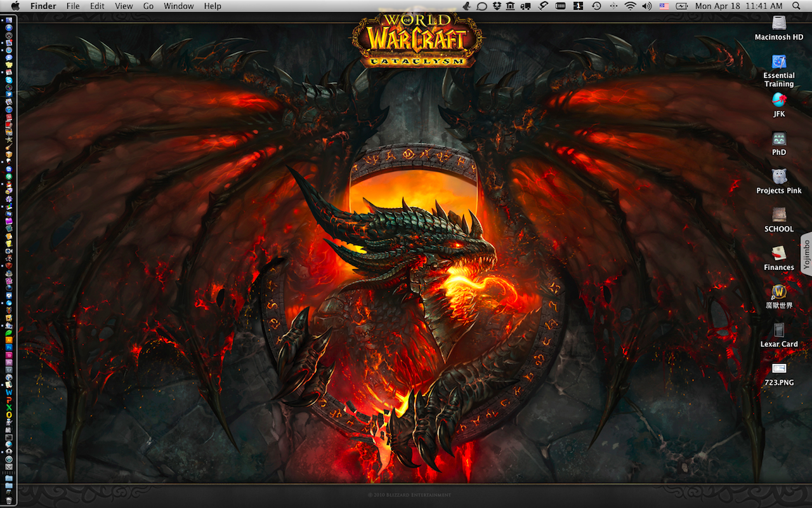Image resolution: width=812 pixels, height=508 pixels.
Task: Select the Lexar Card volume icon
Action: point(779,331)
